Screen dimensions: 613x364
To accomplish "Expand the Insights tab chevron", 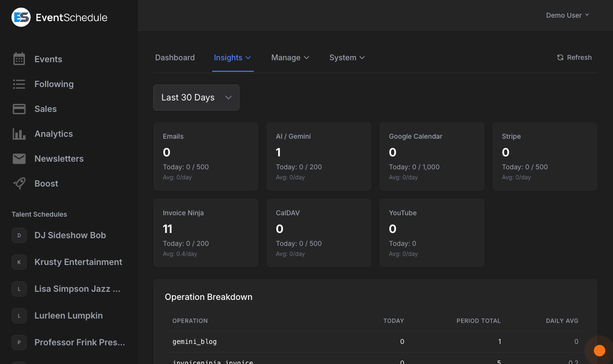I will (x=248, y=57).
